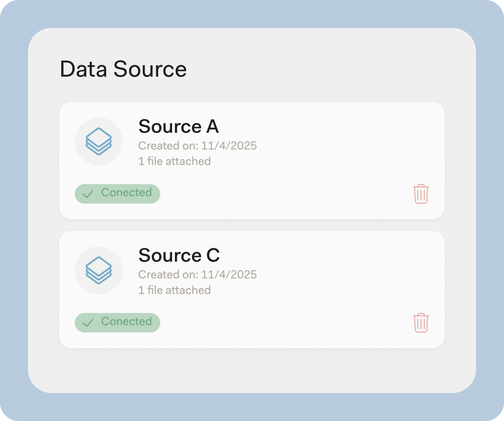Click circular icon background of Source A
The height and width of the screenshot is (421, 504).
[99, 142]
